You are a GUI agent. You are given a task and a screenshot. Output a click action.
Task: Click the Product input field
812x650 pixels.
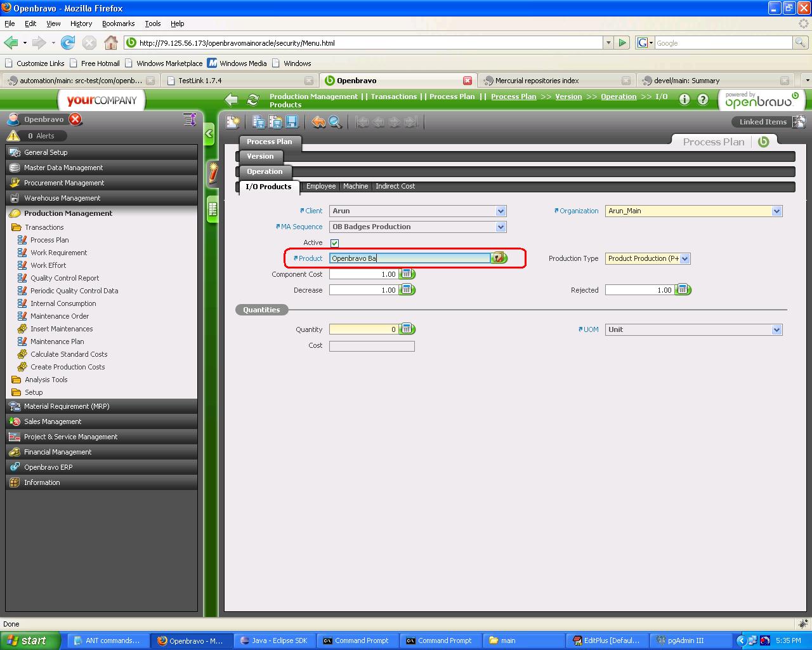(410, 258)
